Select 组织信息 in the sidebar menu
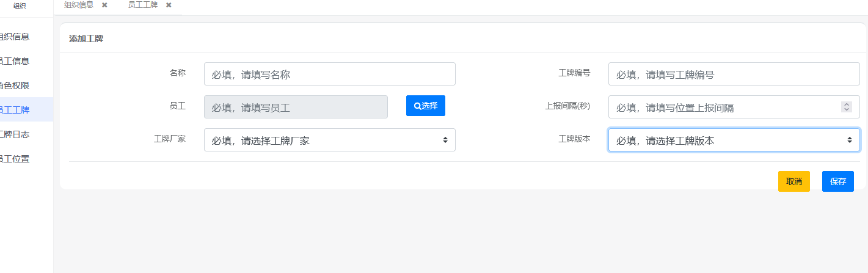Screen dimensions: 868x273 point(15,37)
